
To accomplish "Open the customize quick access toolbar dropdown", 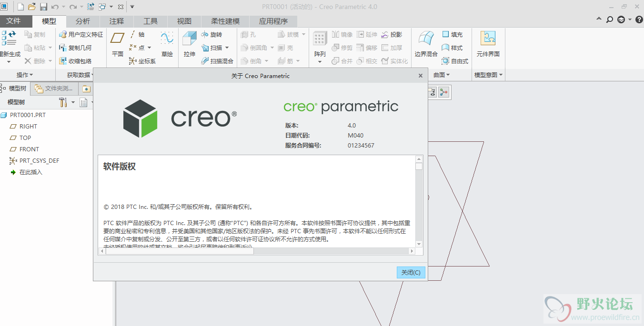I will (x=132, y=7).
